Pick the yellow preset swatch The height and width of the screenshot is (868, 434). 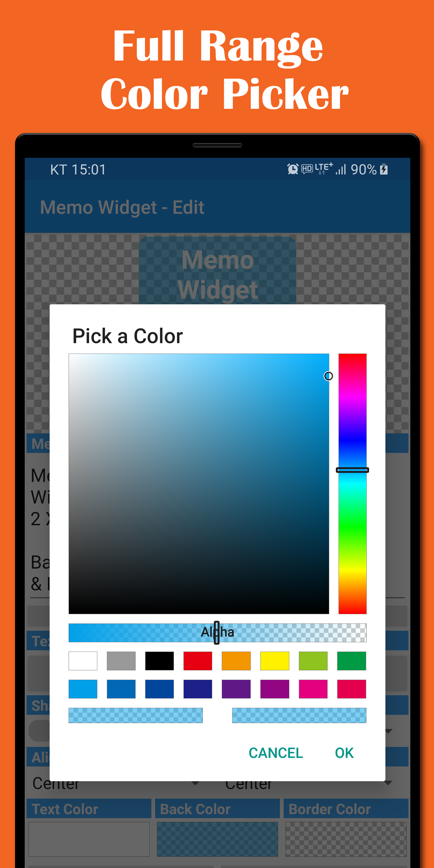point(275,661)
